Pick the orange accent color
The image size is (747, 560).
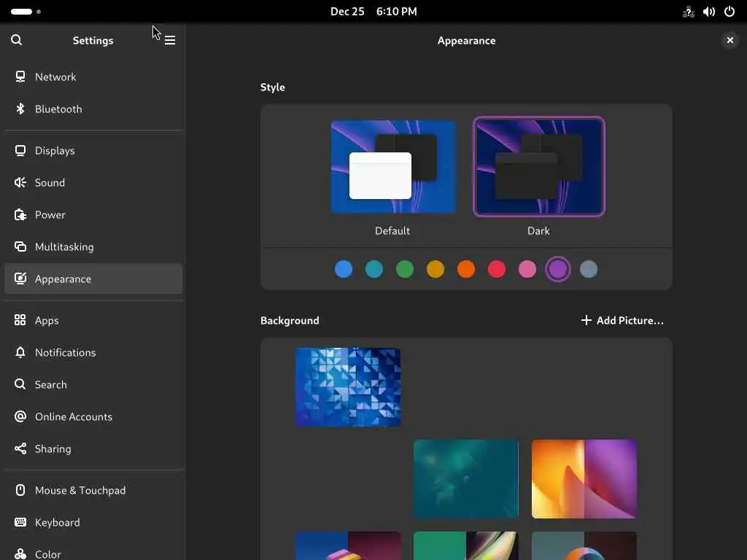click(466, 269)
